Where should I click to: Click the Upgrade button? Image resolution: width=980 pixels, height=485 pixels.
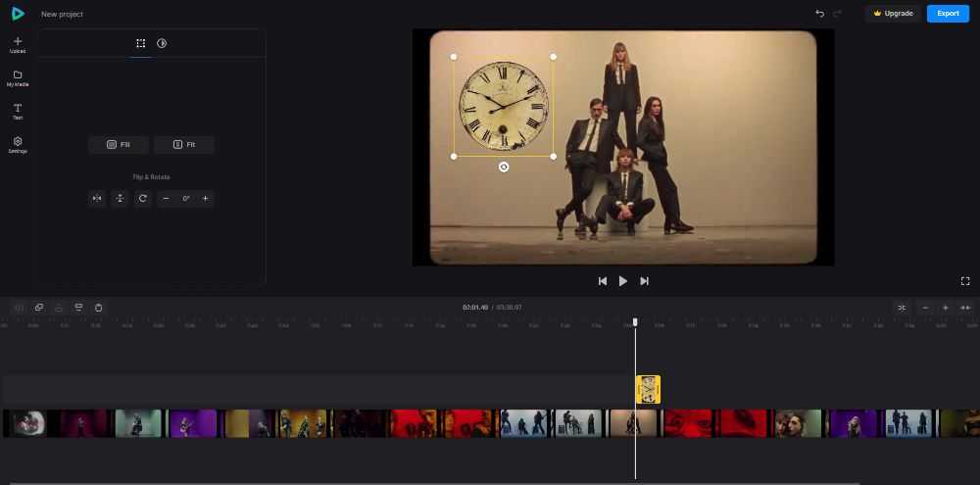point(893,14)
